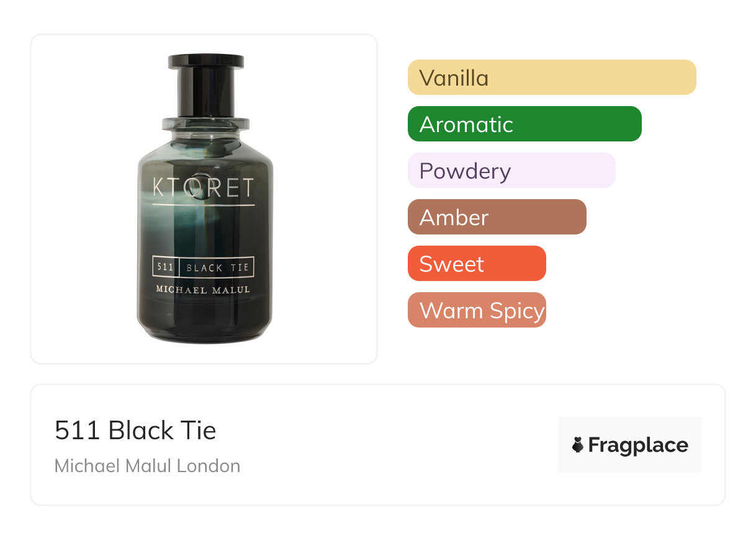Click the glass collar below the bottle cap
The height and width of the screenshot is (536, 756).
pos(205,124)
